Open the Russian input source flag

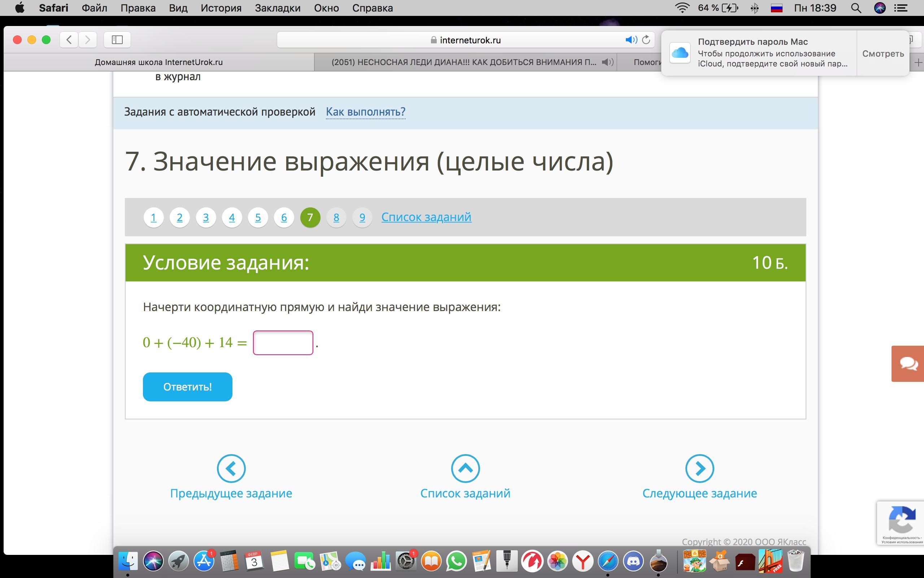point(776,8)
